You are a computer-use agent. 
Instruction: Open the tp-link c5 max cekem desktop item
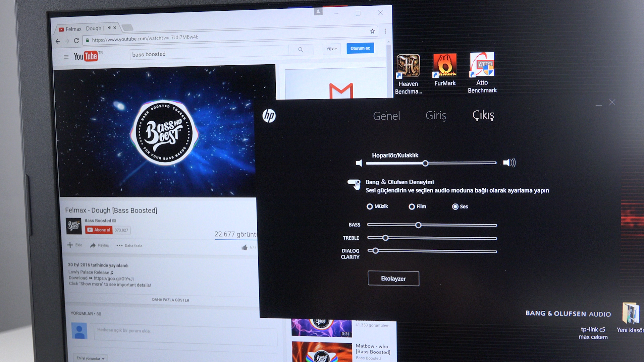[x=593, y=333]
